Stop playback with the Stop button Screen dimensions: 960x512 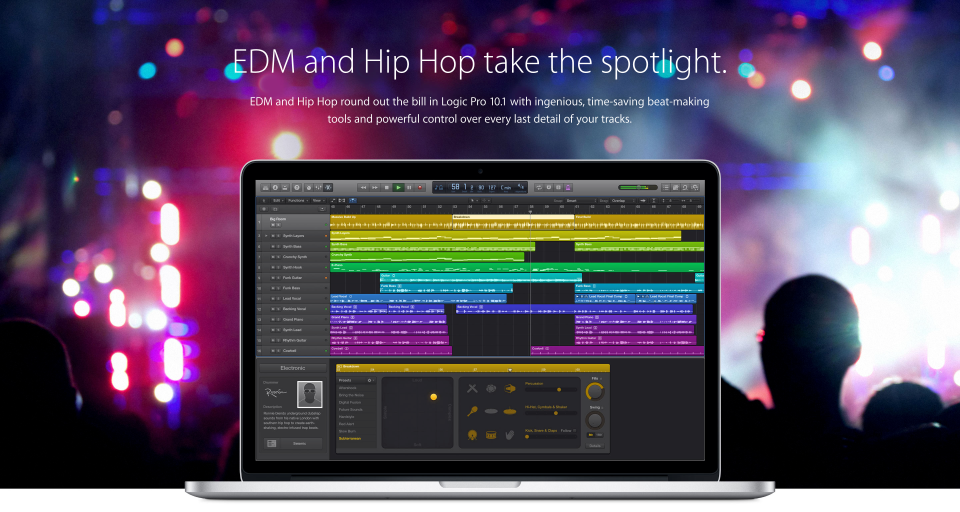(386, 187)
